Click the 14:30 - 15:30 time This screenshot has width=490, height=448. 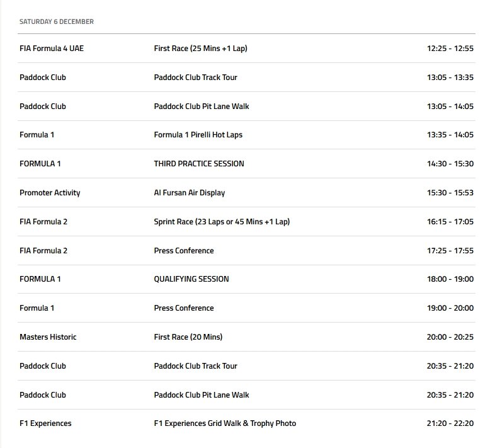(x=450, y=164)
